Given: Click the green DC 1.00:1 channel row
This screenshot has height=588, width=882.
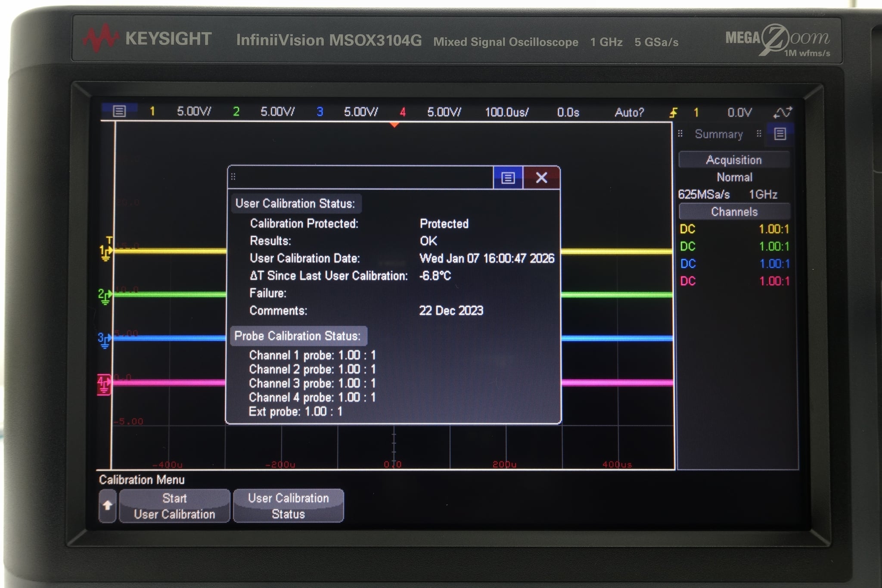Looking at the screenshot, I should pyautogui.click(x=734, y=246).
